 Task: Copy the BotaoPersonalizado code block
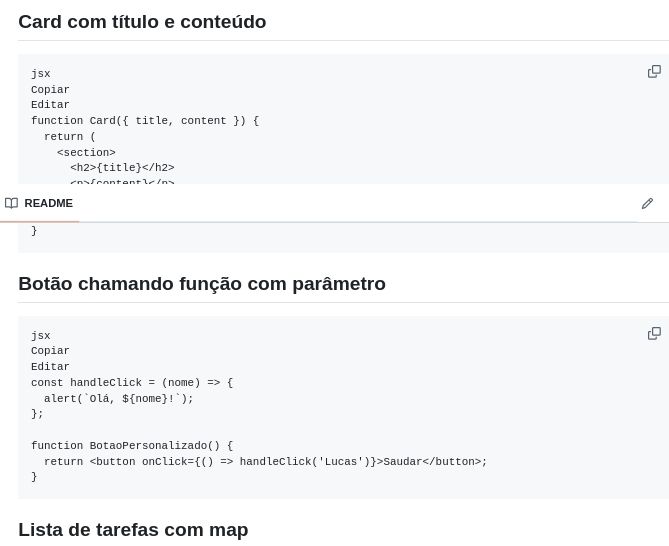654,333
